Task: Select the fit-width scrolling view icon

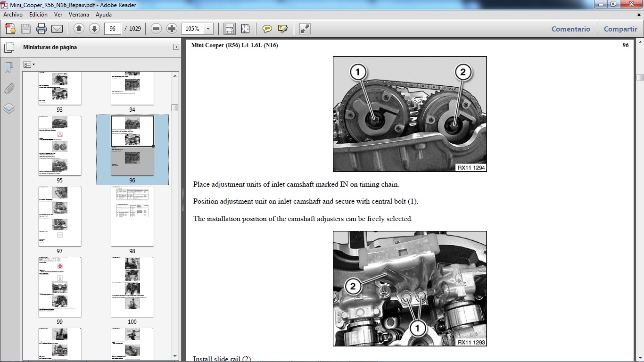Action: [230, 29]
